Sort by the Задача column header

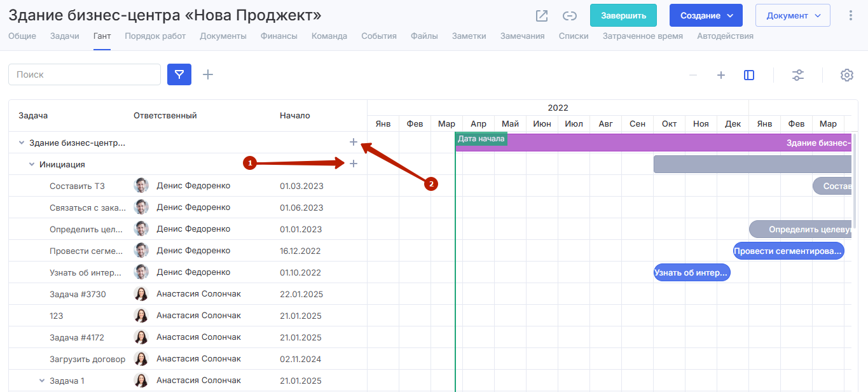click(x=33, y=115)
